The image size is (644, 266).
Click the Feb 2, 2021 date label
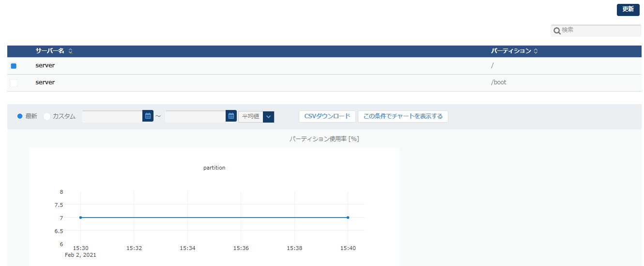[80, 255]
